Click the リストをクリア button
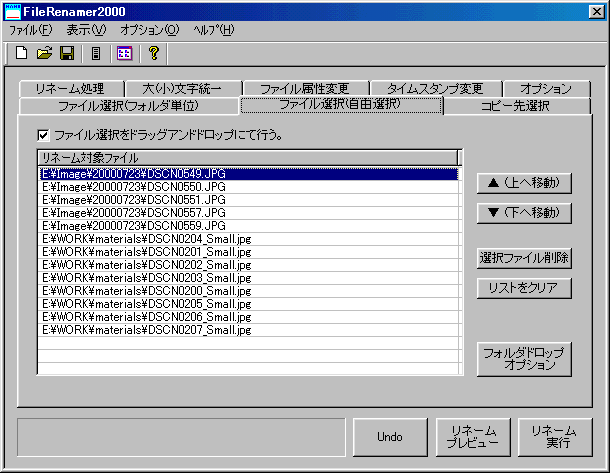Screen dimensions: 610x473 point(524,288)
